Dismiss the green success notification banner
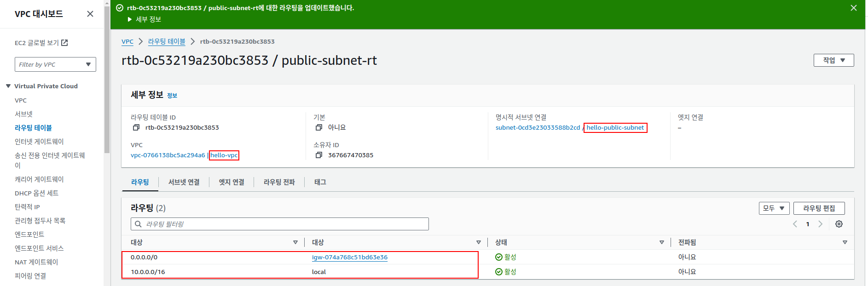 (x=854, y=8)
